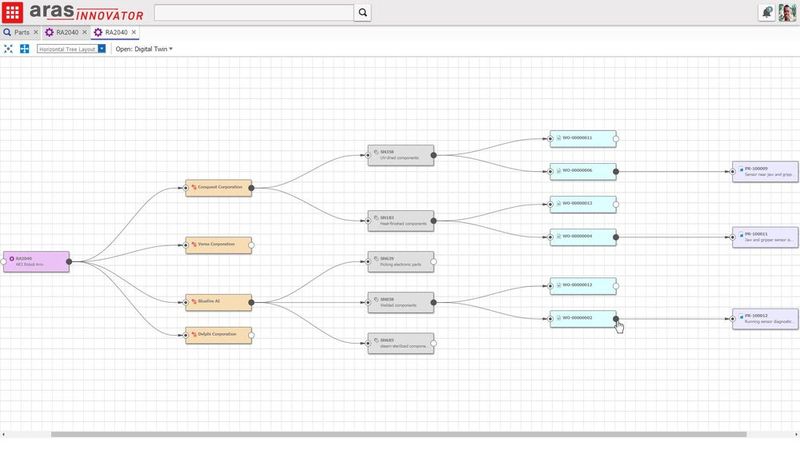Click into the top search field
800x450 pixels.
point(254,13)
